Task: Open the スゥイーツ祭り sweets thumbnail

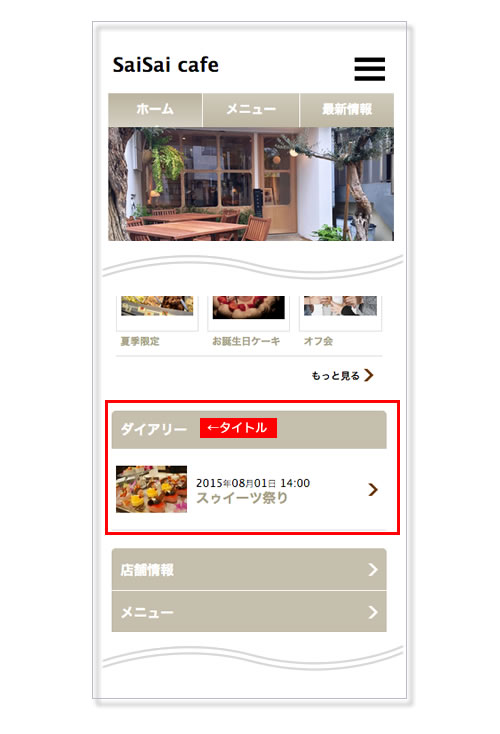Action: (x=151, y=489)
